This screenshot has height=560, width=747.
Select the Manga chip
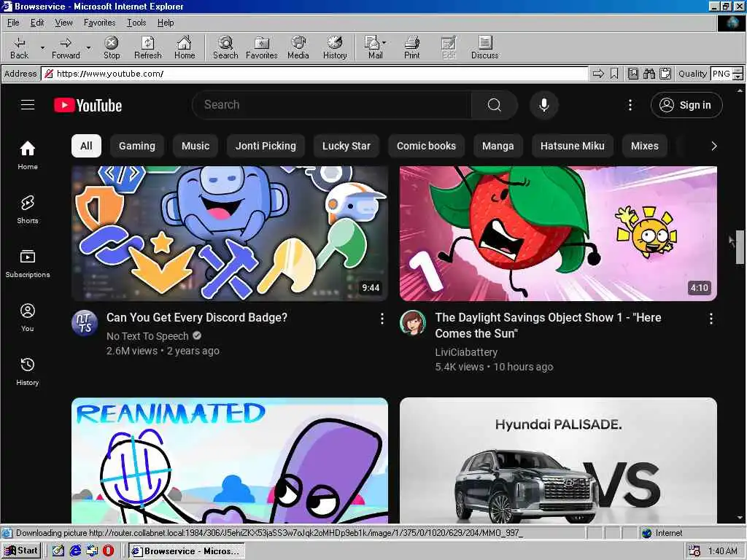pyautogui.click(x=498, y=146)
